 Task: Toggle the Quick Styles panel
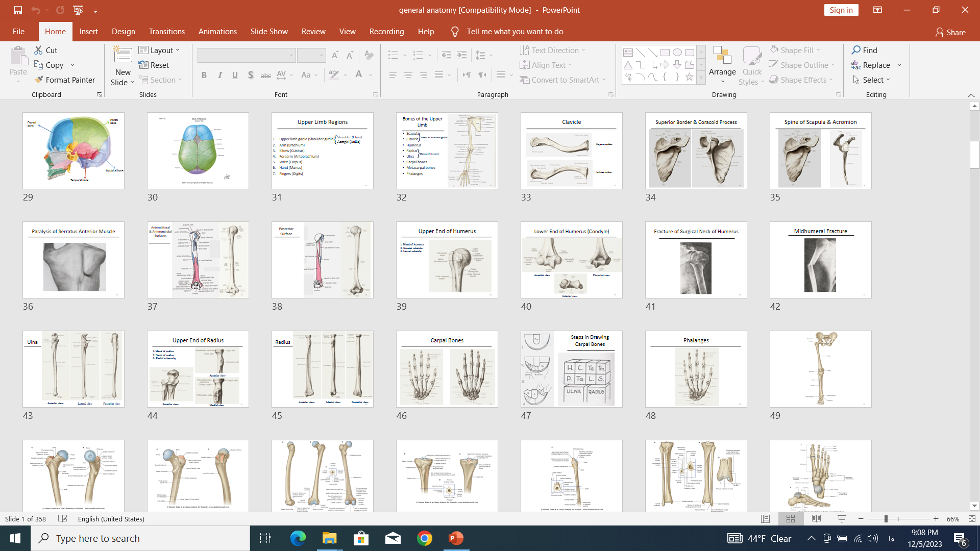tap(751, 65)
